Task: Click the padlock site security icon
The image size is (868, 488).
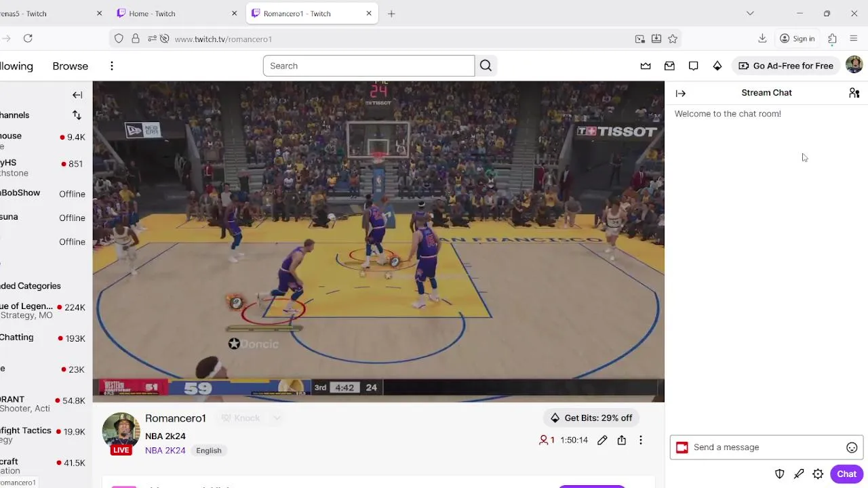Action: (136, 39)
